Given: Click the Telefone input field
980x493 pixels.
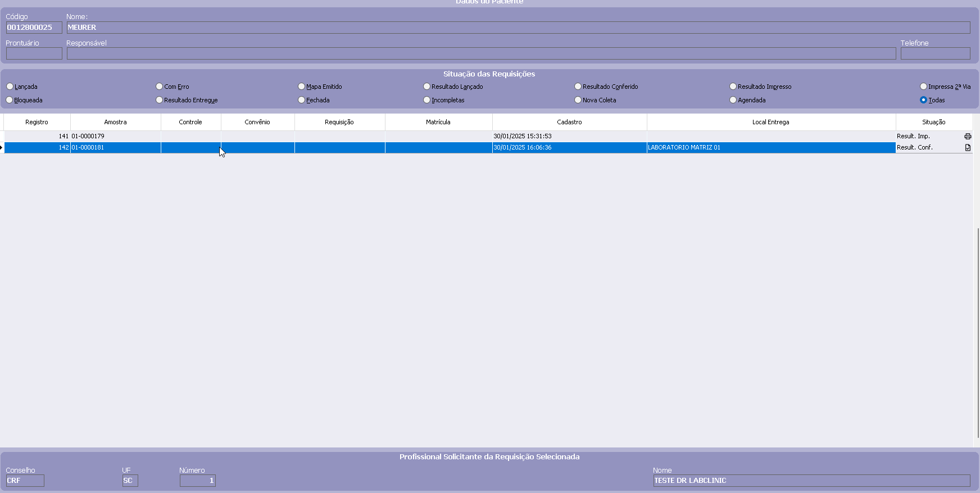Looking at the screenshot, I should click(935, 53).
